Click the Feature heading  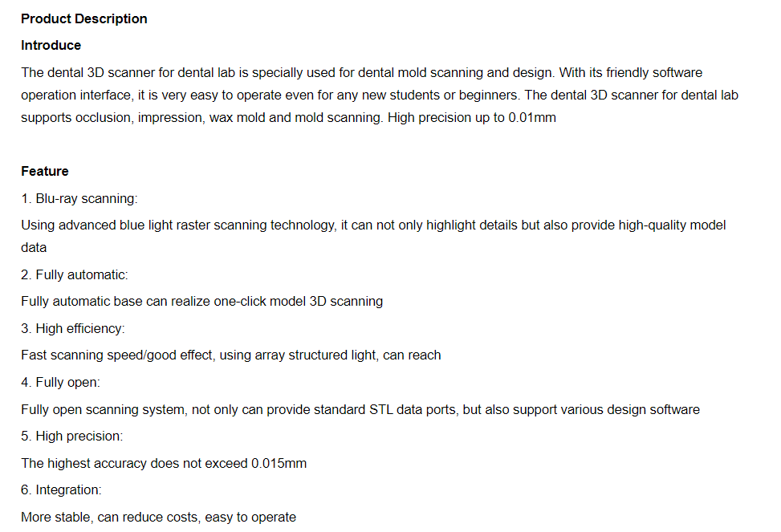coord(45,172)
